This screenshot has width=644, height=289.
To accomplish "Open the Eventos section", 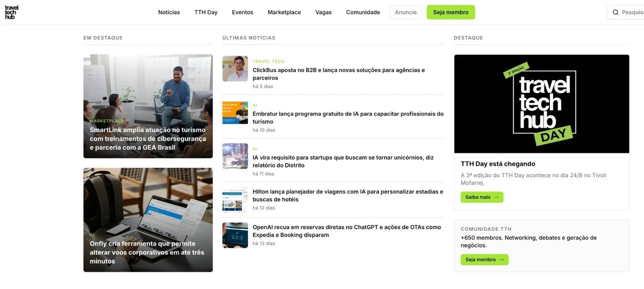I will [242, 12].
